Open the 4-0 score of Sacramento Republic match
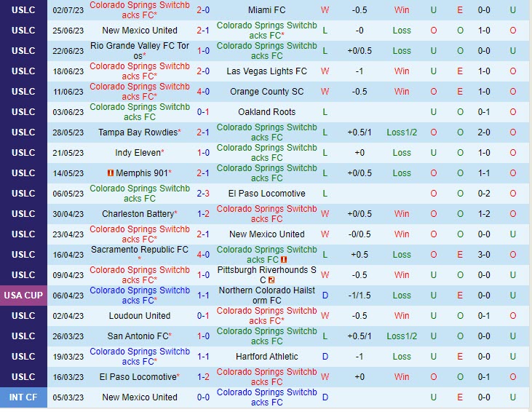 203,255
